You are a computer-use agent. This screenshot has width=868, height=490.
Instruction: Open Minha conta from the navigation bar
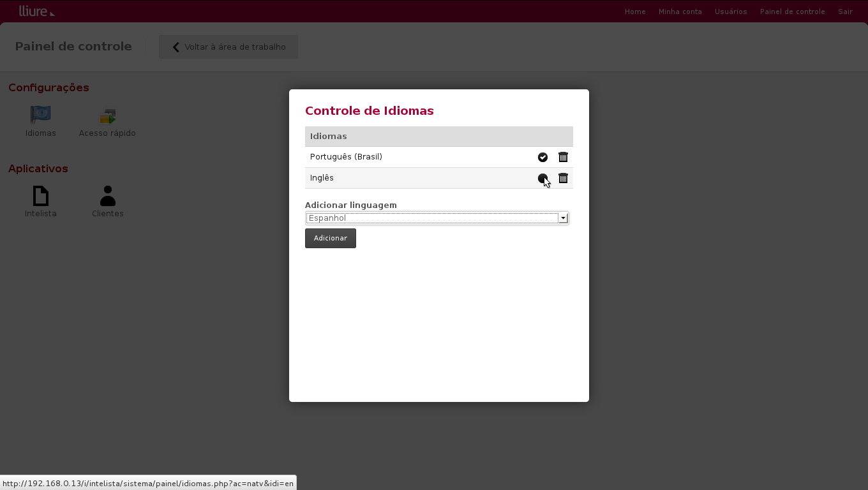(680, 11)
